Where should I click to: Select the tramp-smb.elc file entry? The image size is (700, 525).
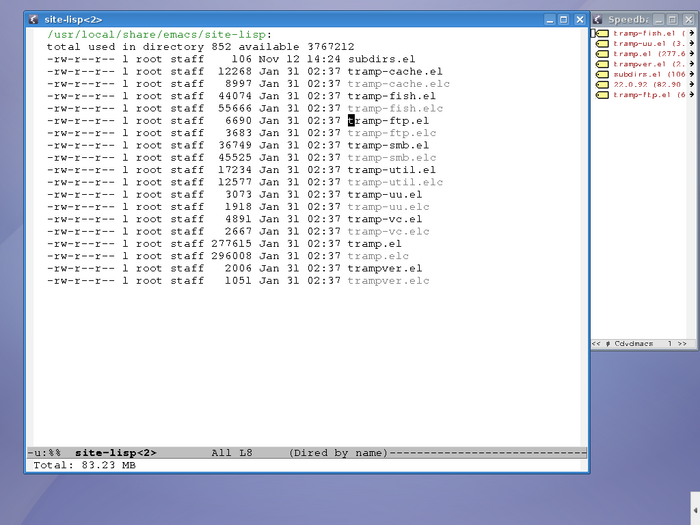(x=392, y=158)
